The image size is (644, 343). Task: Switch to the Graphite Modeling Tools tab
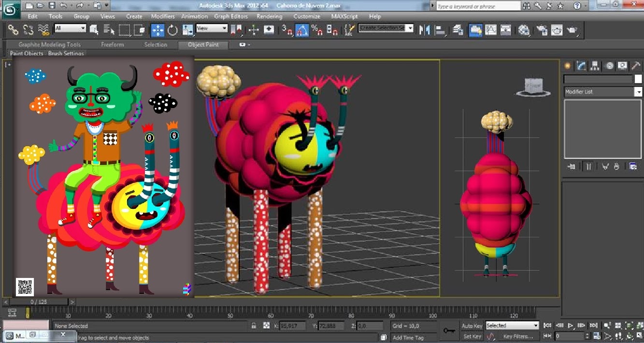(x=50, y=44)
